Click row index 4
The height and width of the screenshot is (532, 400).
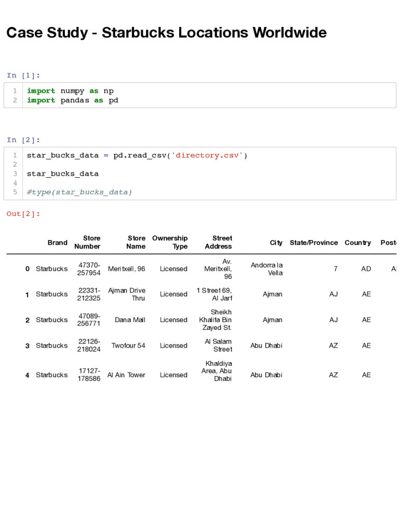[x=28, y=375]
